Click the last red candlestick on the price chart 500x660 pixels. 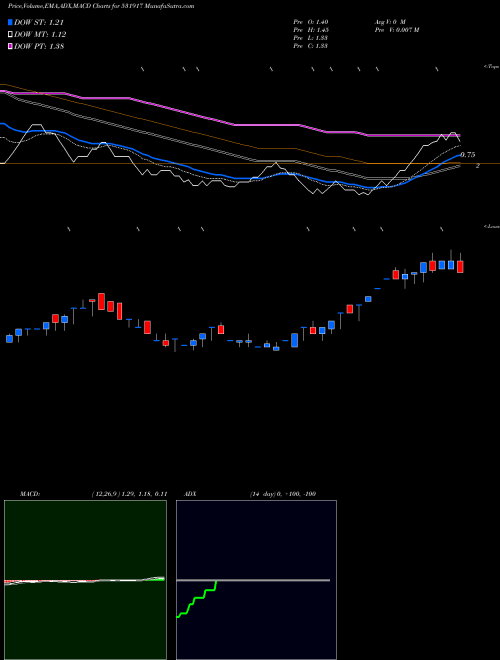(x=460, y=266)
